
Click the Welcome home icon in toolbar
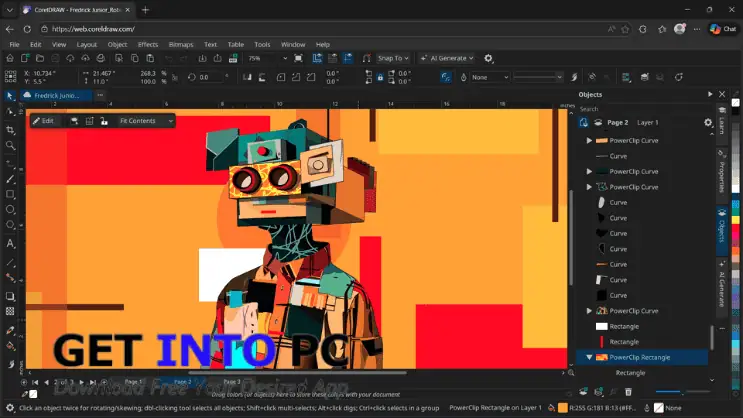pos(9,58)
